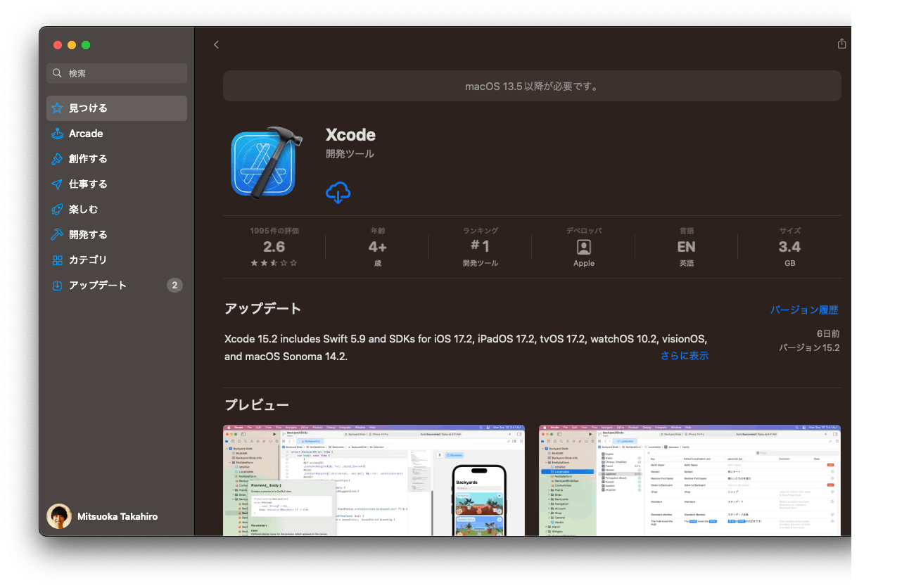Click the Apple developer person icon

pos(584,247)
